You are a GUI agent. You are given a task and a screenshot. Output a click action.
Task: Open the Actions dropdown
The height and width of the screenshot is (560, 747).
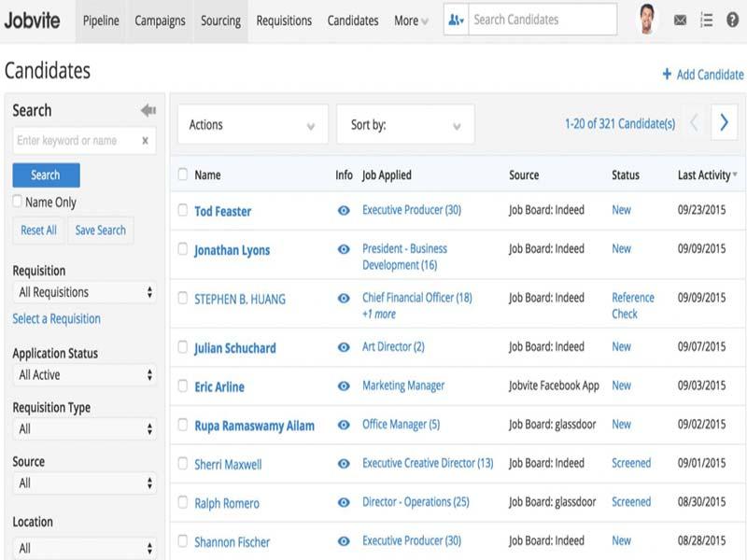253,125
